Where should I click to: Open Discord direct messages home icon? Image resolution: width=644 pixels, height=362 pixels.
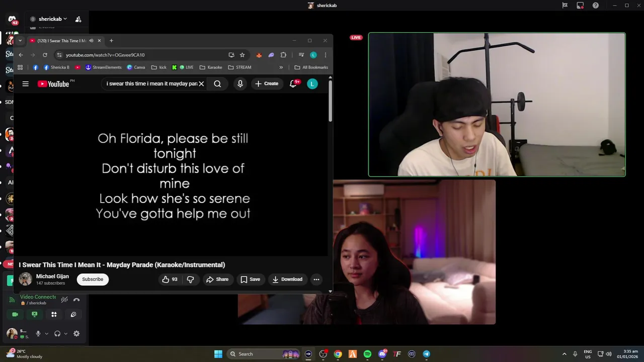pos(12,20)
